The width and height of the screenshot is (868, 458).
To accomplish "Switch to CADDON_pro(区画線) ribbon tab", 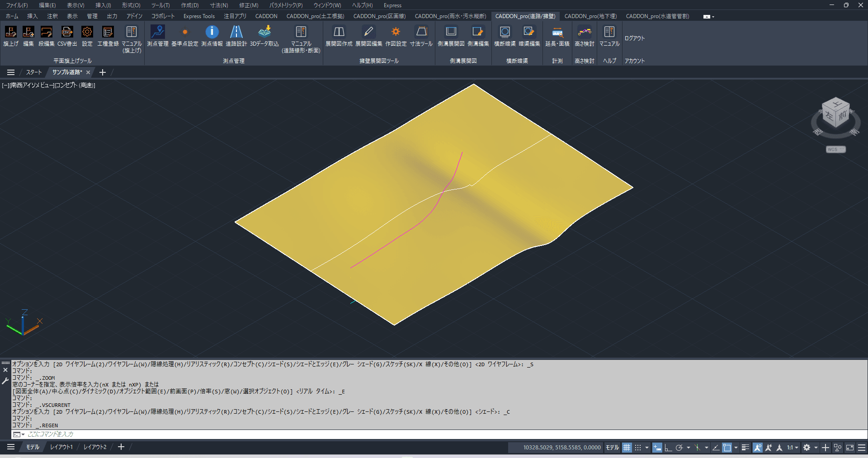I will 379,16.
